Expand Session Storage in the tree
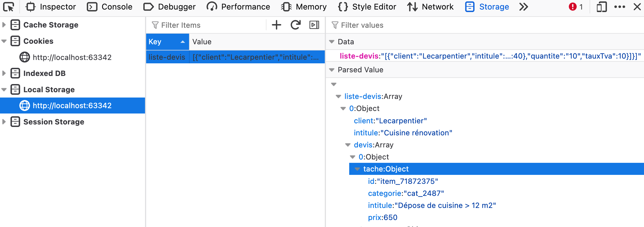This screenshot has width=644, height=227. pyautogui.click(x=4, y=122)
